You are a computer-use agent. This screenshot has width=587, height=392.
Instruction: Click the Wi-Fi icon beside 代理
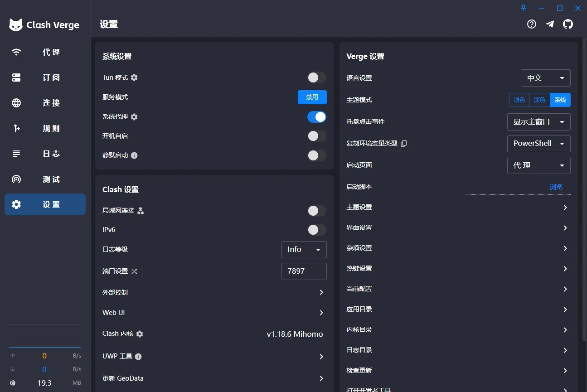16,52
